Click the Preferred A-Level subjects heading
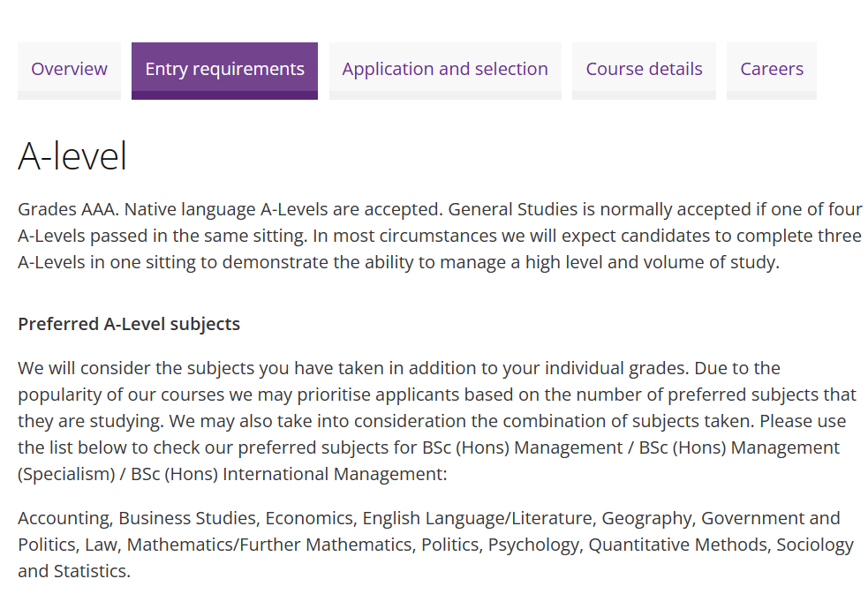 (129, 324)
